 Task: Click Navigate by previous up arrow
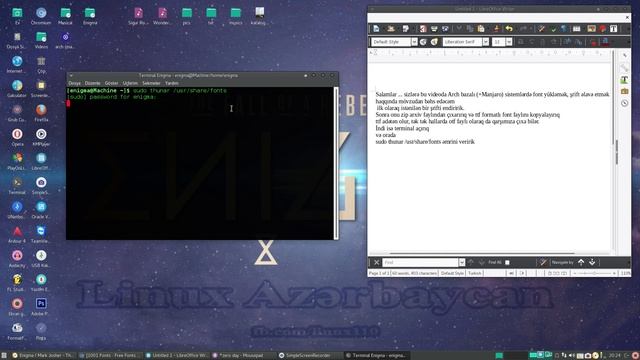click(581, 262)
